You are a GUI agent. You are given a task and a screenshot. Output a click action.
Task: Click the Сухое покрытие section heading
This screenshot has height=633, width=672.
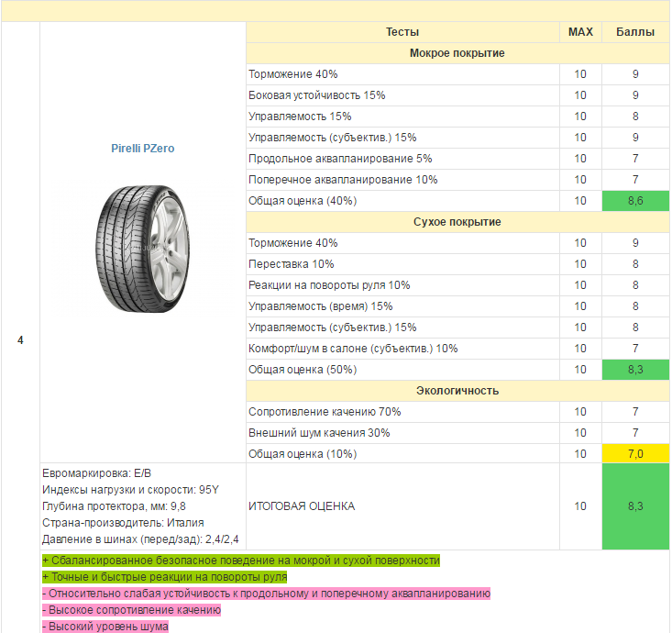click(457, 222)
